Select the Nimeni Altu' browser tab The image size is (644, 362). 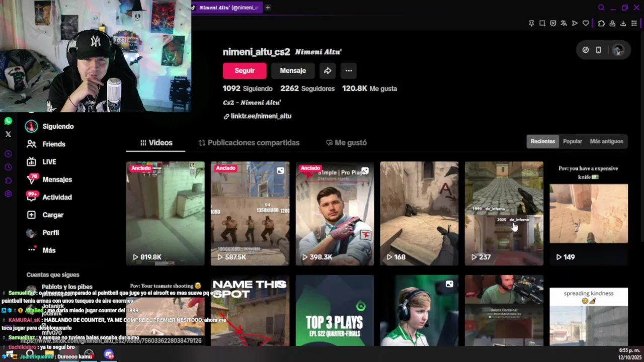tap(227, 8)
